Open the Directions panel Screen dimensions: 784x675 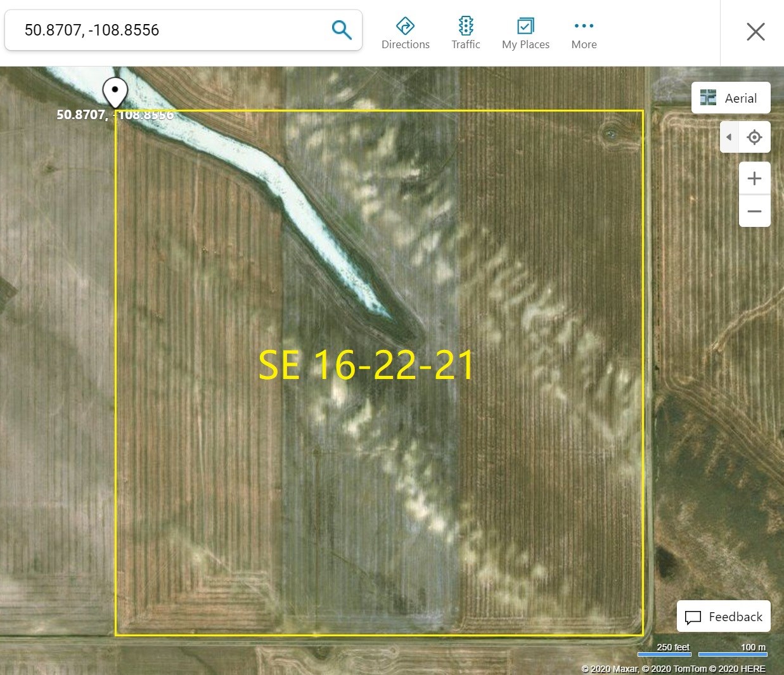(405, 33)
